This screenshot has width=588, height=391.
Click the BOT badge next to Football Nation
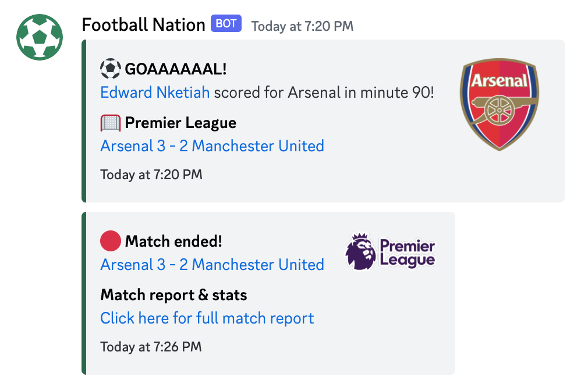pos(226,24)
